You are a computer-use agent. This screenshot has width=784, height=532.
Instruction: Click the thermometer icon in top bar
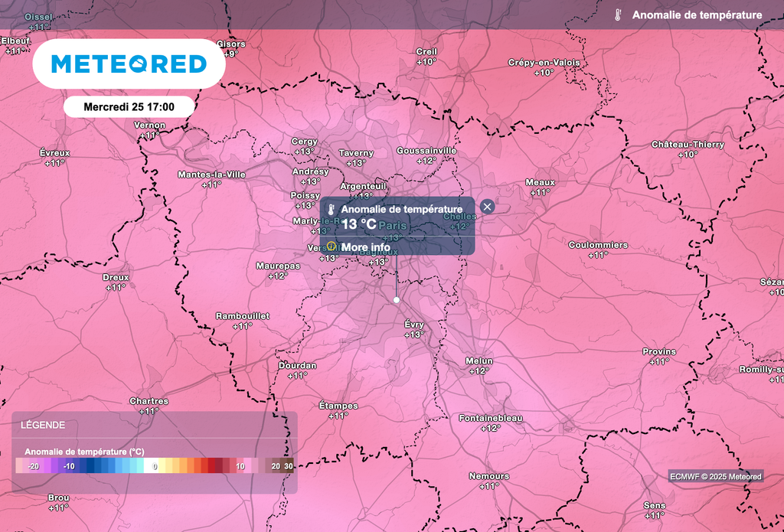[x=617, y=15]
